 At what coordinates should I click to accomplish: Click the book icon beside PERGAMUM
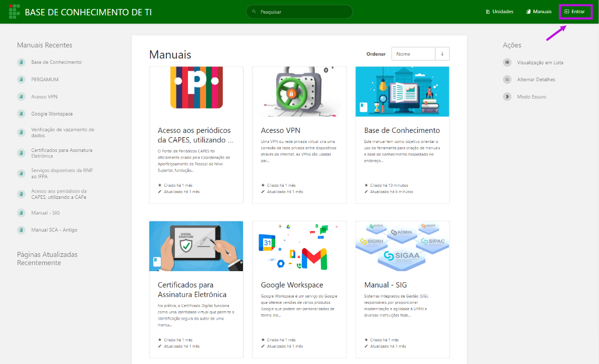click(x=21, y=79)
